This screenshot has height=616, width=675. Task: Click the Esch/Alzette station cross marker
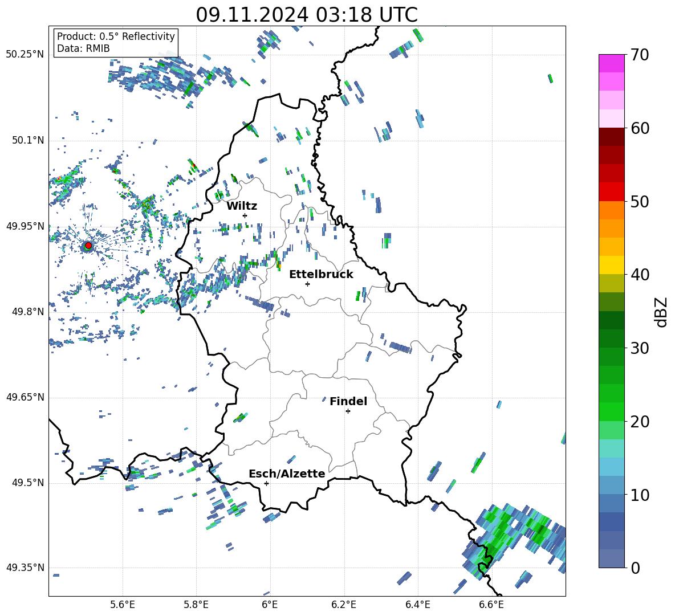coord(266,483)
